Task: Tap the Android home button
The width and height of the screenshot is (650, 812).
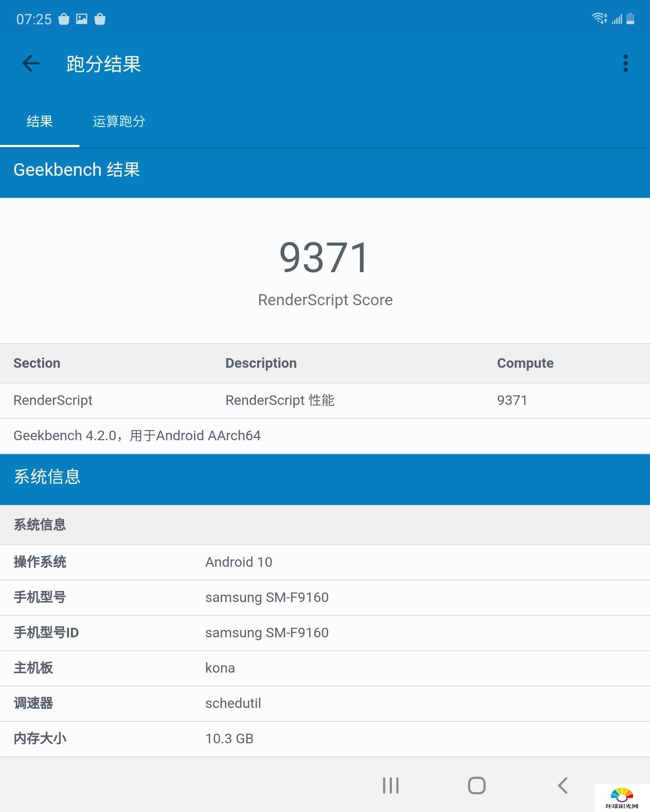Action: (x=476, y=786)
